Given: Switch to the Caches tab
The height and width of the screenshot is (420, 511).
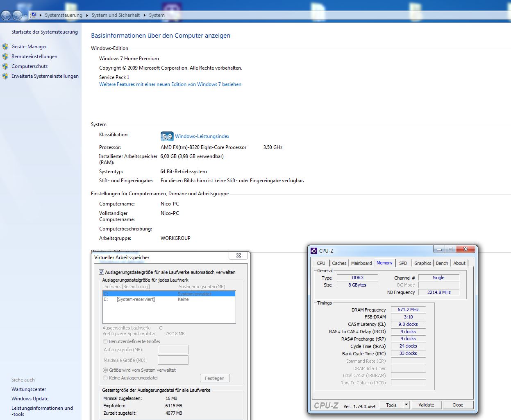Looking at the screenshot, I should pyautogui.click(x=339, y=263).
